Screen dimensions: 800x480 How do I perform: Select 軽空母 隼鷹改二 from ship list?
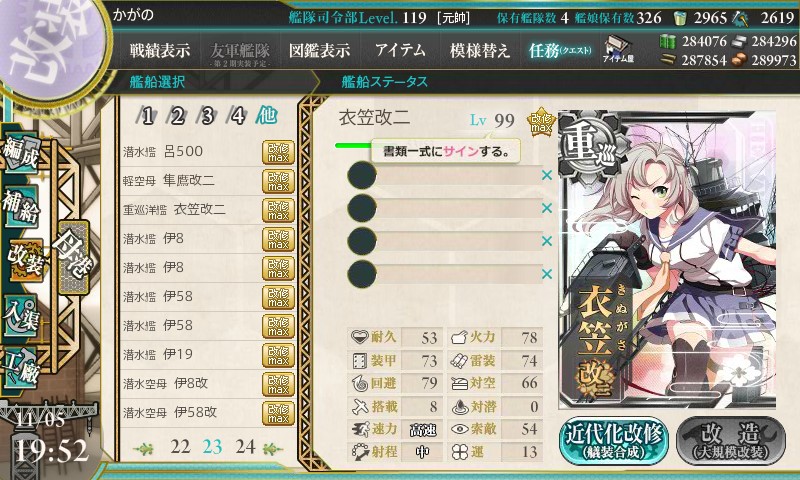[x=208, y=181]
